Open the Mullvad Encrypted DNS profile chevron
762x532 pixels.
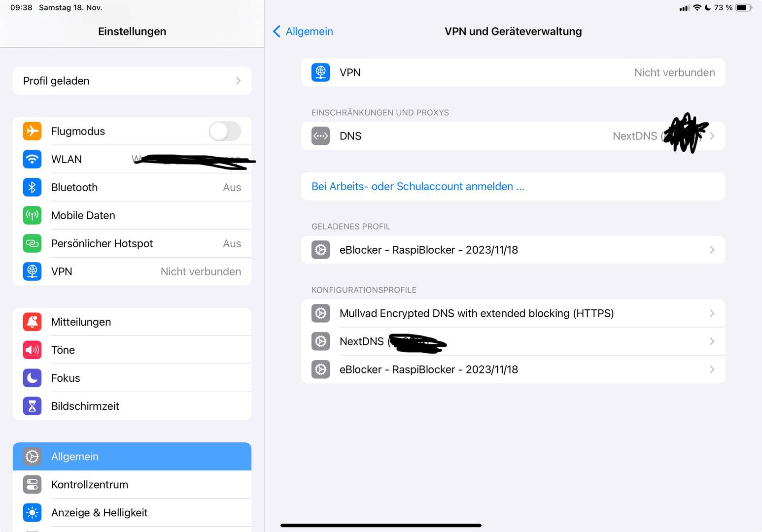click(712, 313)
